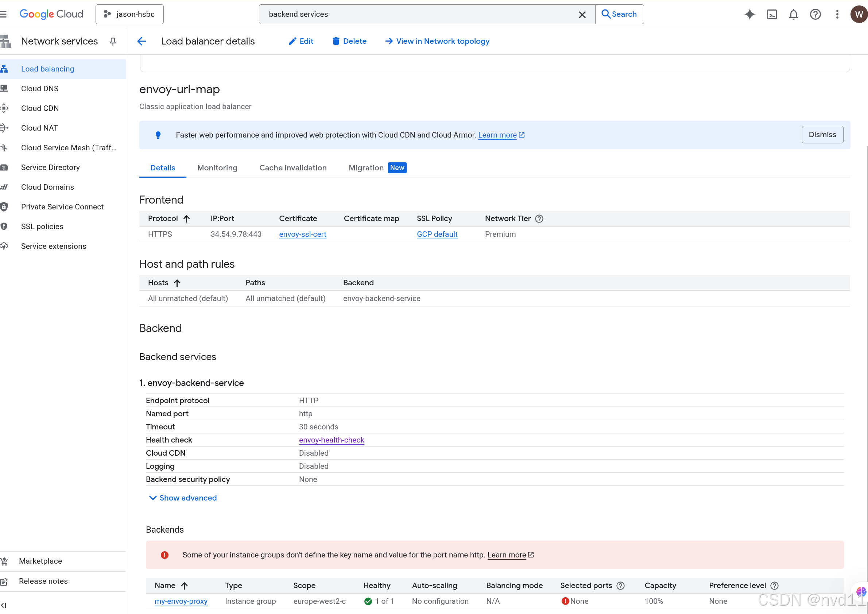Collapse the left navigation panel

point(4,605)
